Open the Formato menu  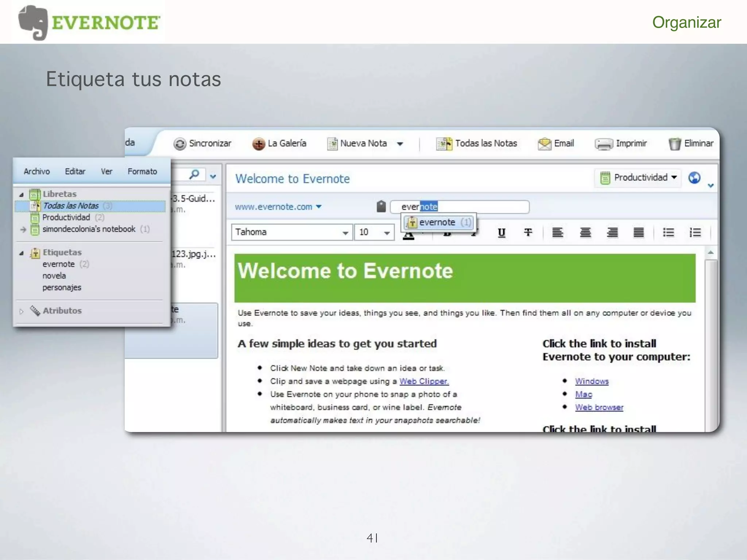(x=142, y=171)
